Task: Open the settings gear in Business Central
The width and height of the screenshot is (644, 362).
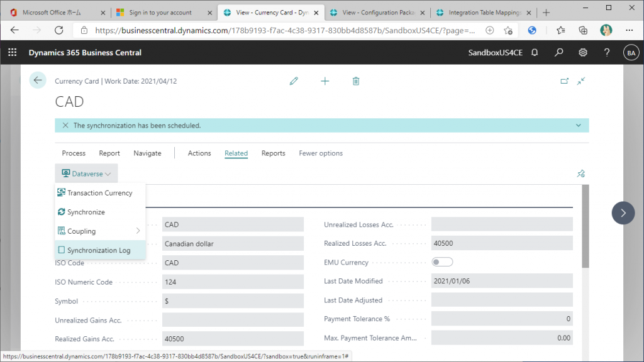Action: click(583, 53)
